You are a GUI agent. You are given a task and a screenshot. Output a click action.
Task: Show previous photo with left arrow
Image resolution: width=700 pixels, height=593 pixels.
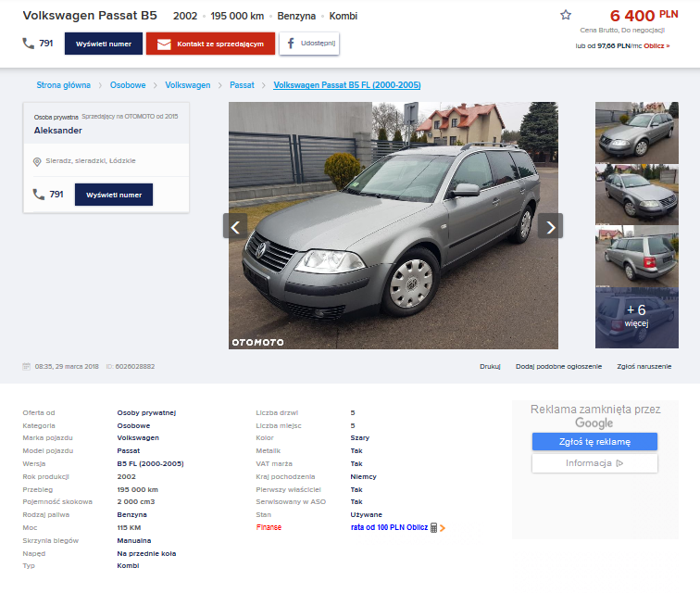[235, 227]
